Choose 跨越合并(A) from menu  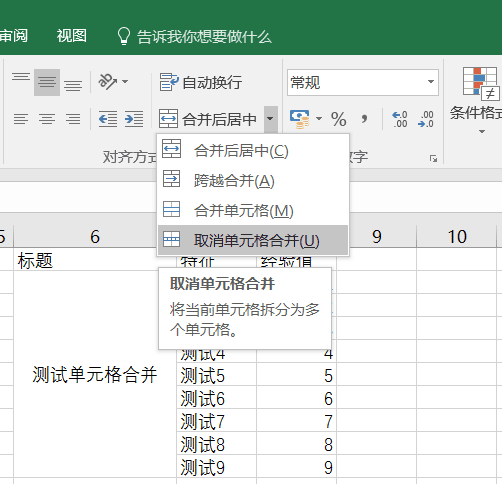[253, 180]
